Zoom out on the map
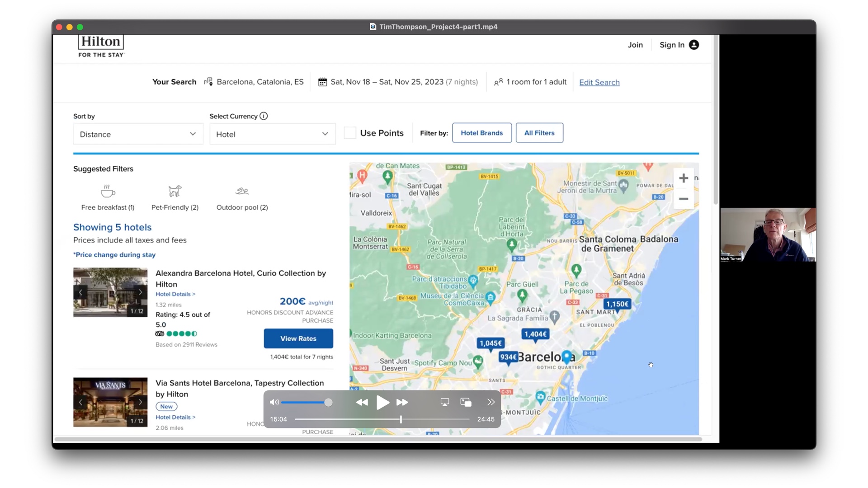This screenshot has width=868, height=488. coord(683,199)
